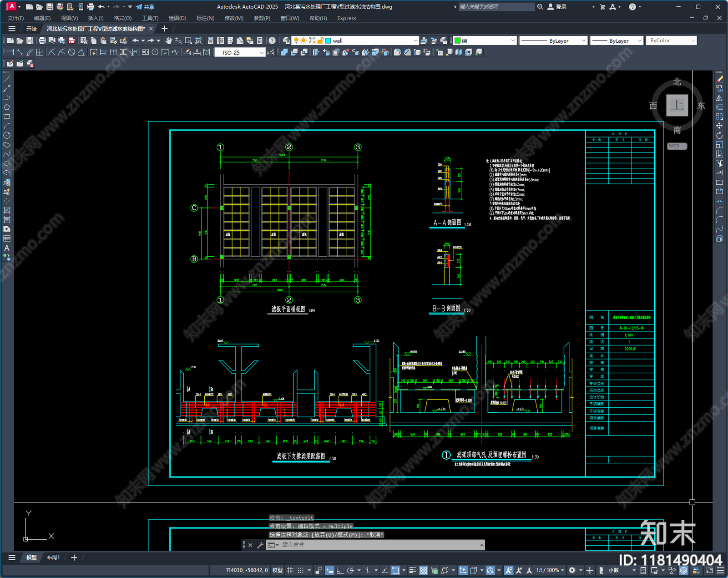Click the Make Object's Layer Current icon
This screenshot has height=578, width=728.
[x=424, y=41]
